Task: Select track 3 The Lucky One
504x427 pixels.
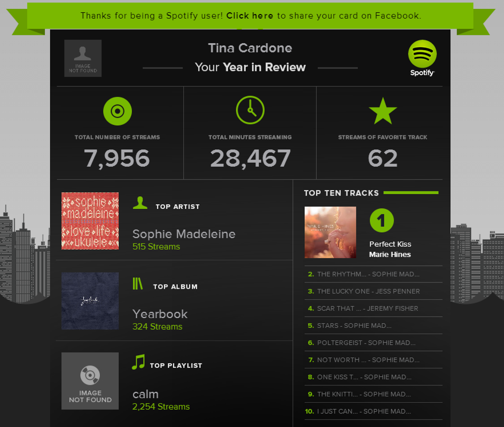Action: tap(373, 291)
